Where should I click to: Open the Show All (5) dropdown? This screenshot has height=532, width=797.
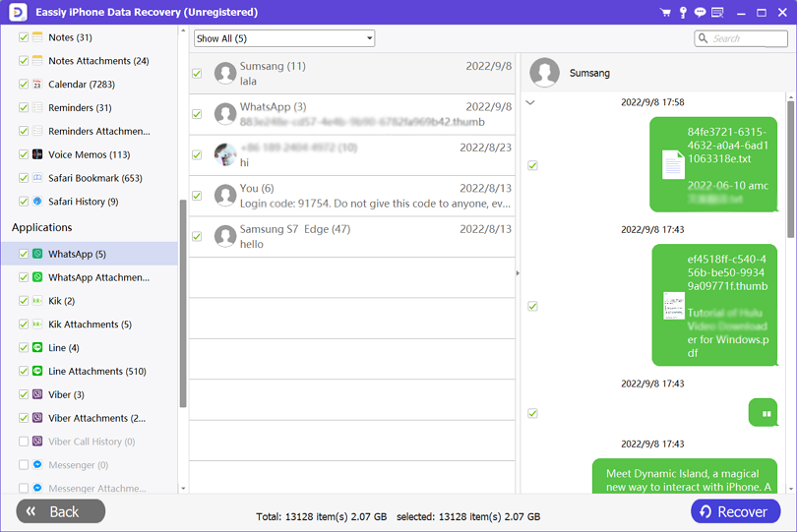284,38
